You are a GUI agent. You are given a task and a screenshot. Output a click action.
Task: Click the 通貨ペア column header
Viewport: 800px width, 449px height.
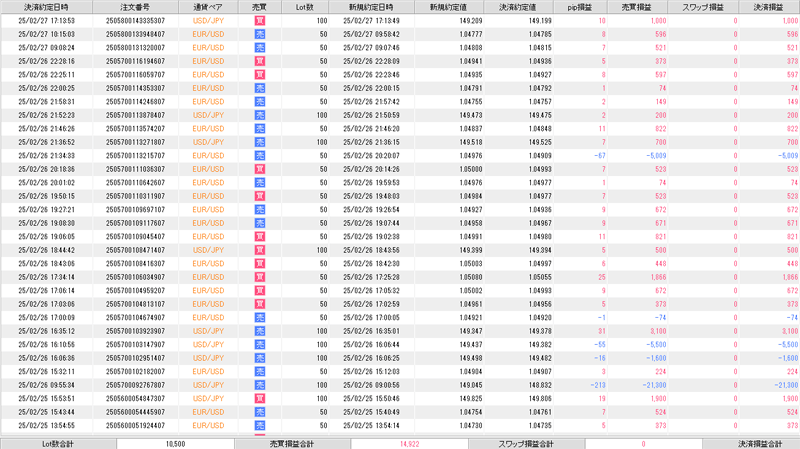[x=208, y=7]
